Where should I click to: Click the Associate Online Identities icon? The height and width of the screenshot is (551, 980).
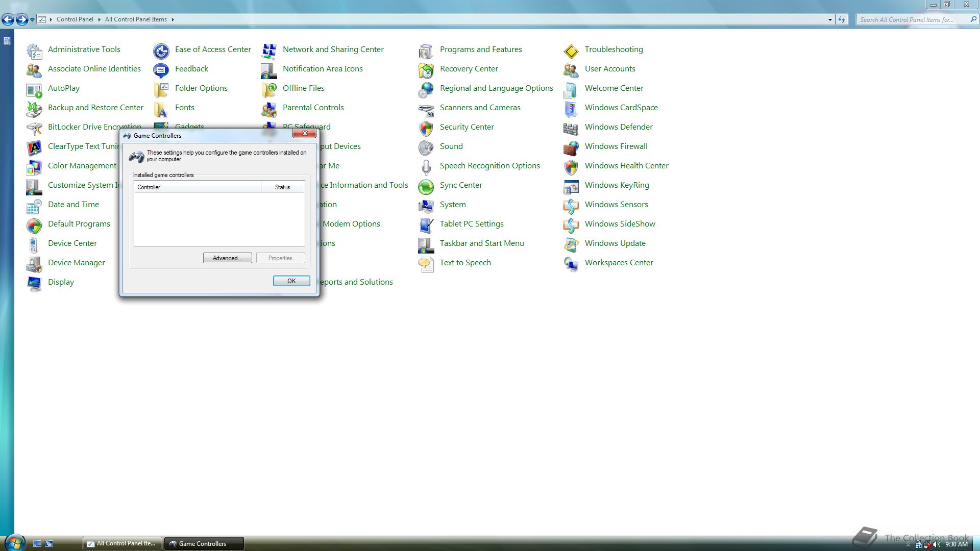34,70
